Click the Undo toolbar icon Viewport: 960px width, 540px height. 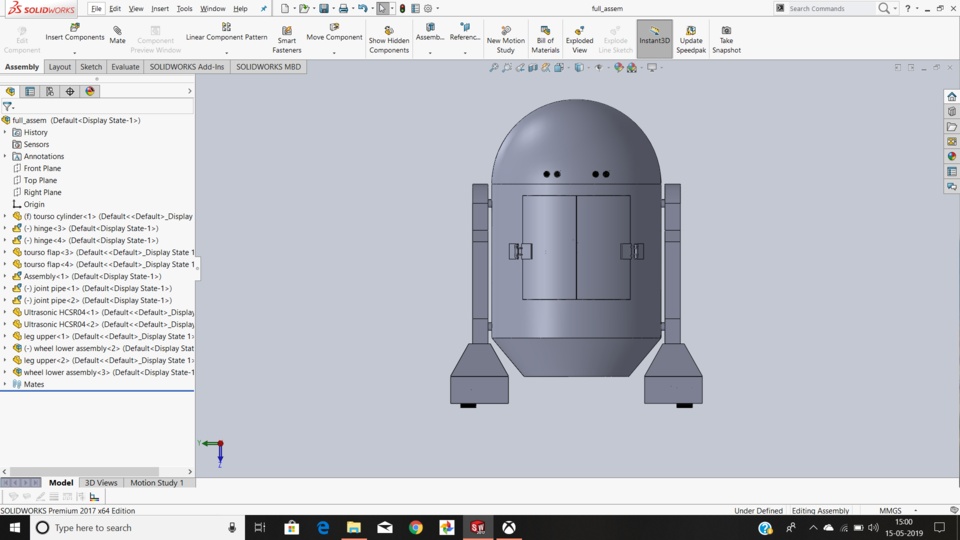tap(362, 9)
